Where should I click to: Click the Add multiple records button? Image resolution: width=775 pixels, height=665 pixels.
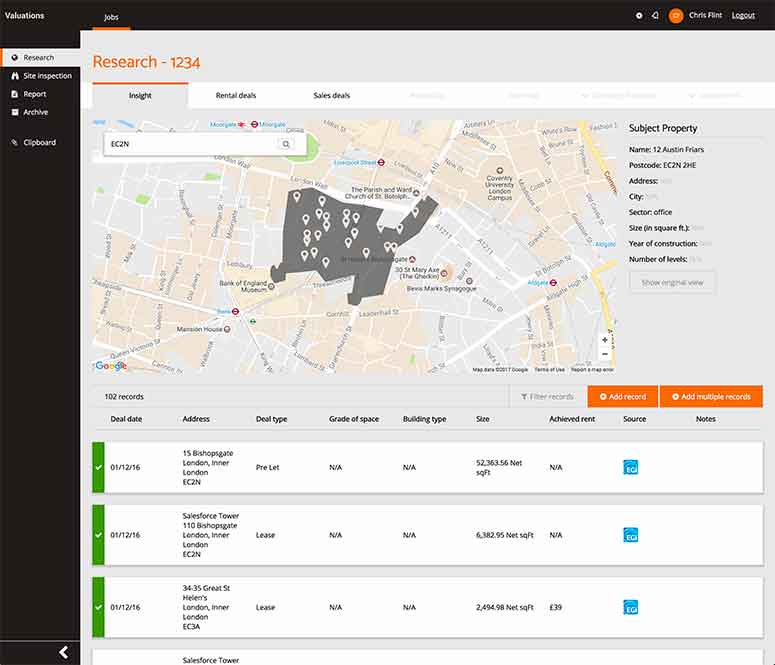(711, 397)
